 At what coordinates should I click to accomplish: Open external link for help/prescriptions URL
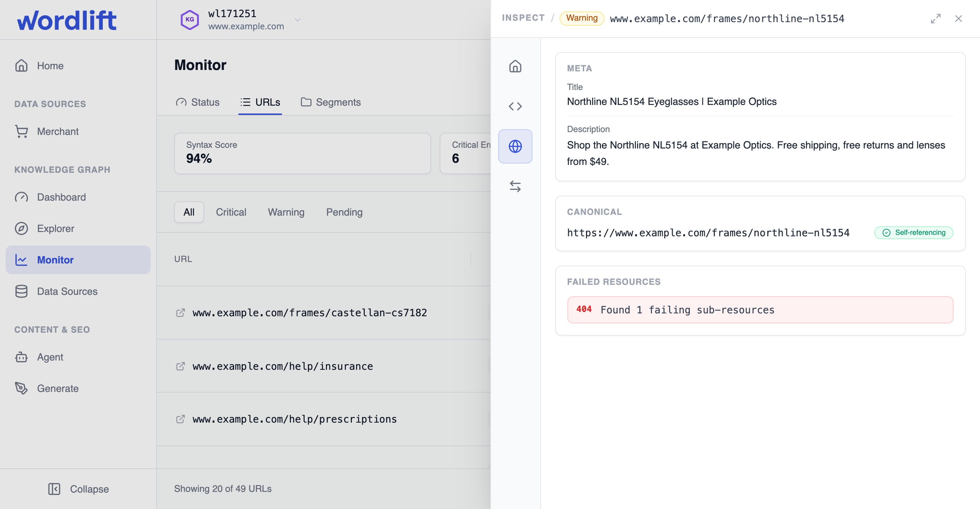pos(180,419)
